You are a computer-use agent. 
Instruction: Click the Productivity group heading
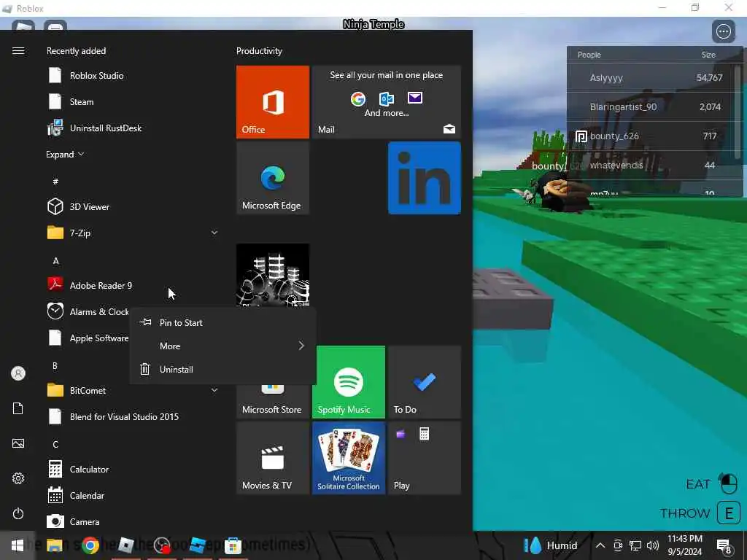point(259,51)
